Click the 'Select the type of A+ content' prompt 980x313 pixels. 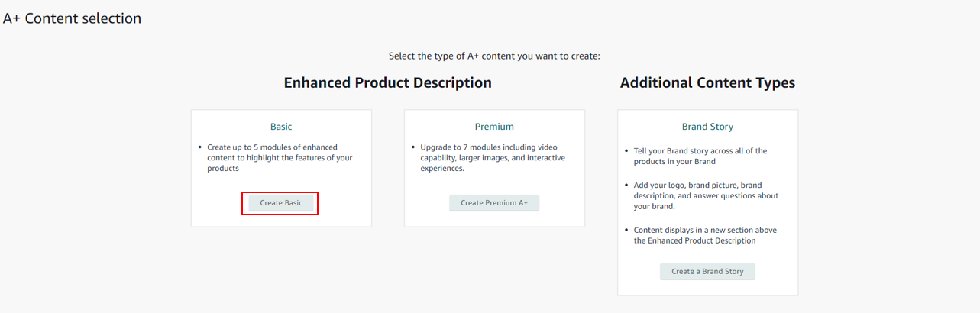[494, 56]
